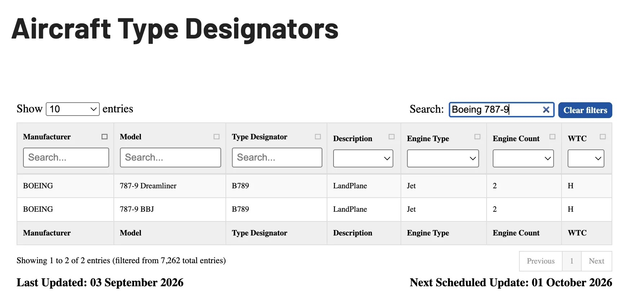
Task: Click the Last Updated date text
Action: coord(100,283)
